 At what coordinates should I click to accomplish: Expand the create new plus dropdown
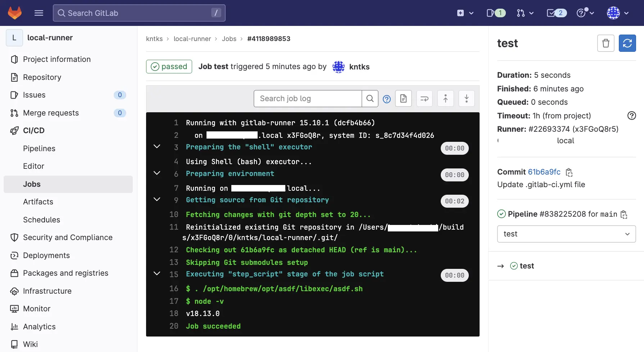tap(465, 13)
